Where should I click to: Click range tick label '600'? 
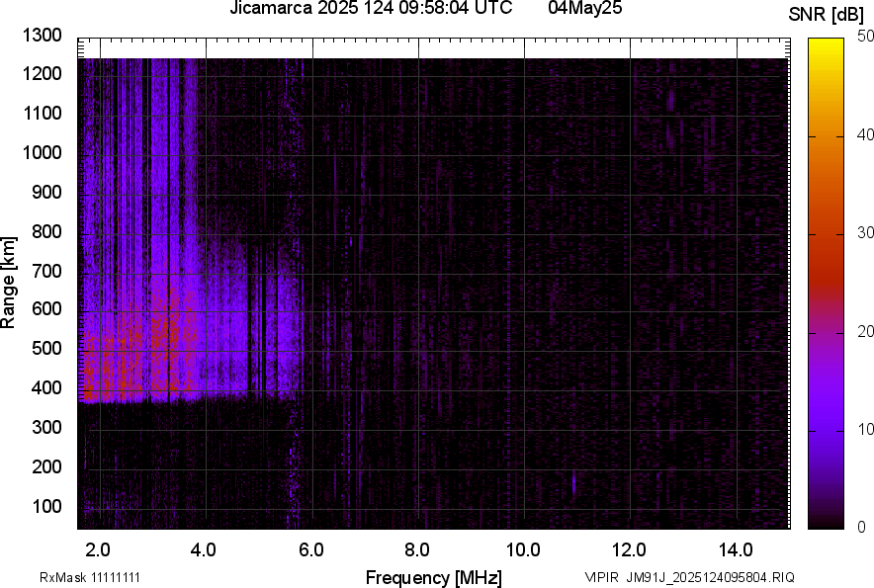(46, 308)
